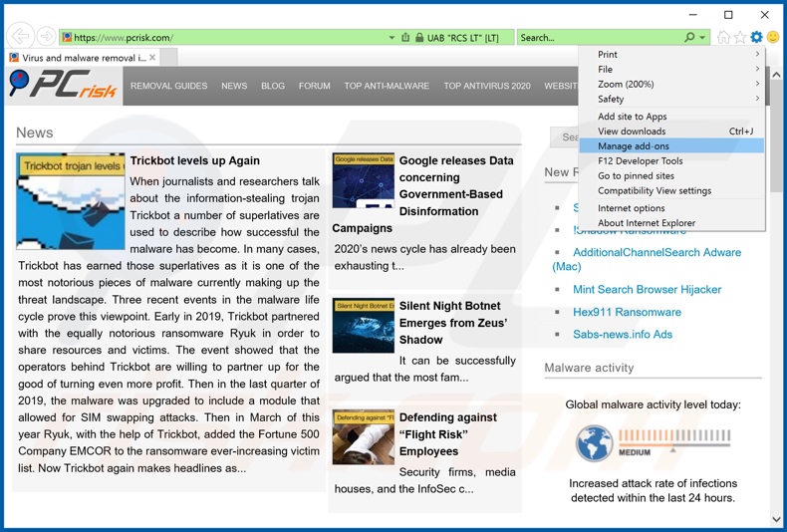Screen dimensions: 787x532
Task: Open the Home icon
Action: 723,37
